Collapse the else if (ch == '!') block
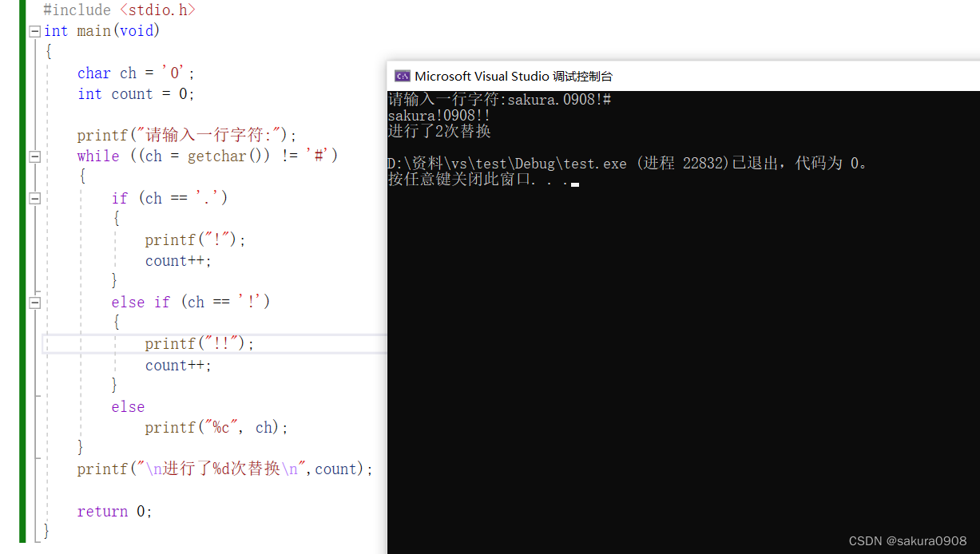 coord(34,302)
